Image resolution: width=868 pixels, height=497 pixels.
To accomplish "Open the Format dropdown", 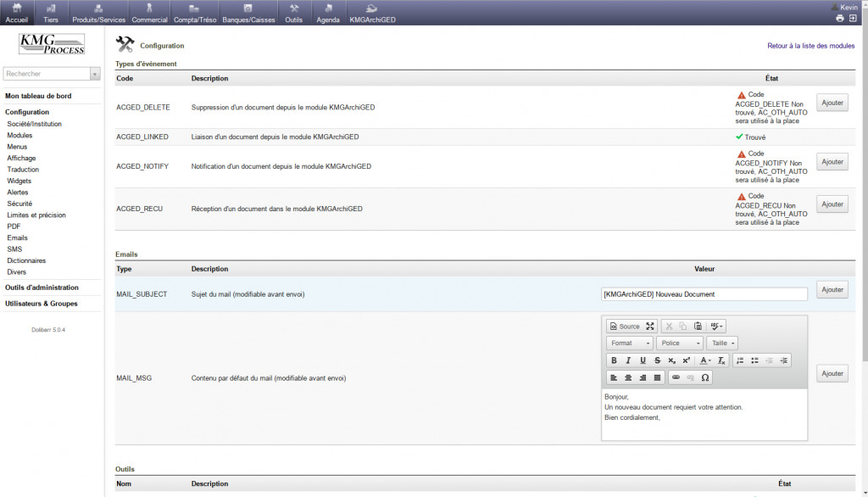I will pos(630,343).
